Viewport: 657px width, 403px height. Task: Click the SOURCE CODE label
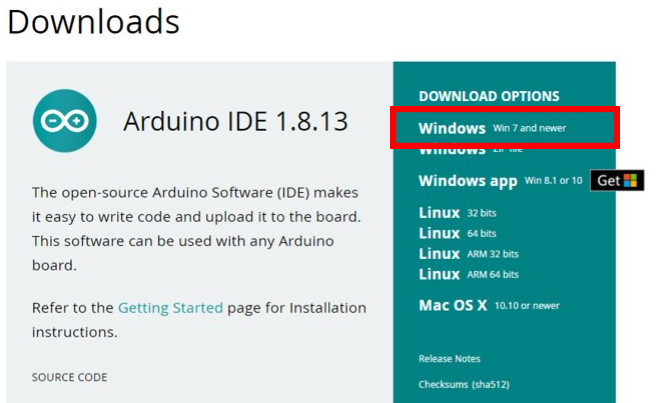pos(70,377)
